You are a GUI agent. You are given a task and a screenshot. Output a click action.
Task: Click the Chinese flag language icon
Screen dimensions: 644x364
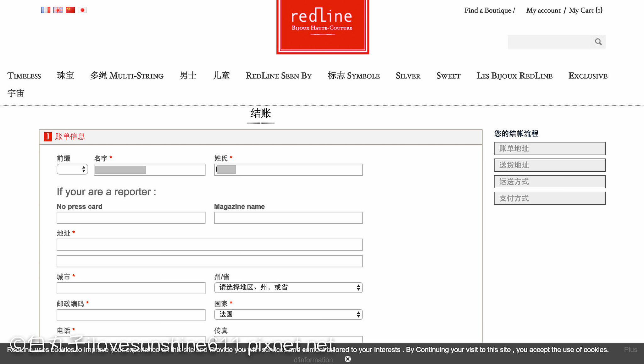pyautogui.click(x=70, y=10)
